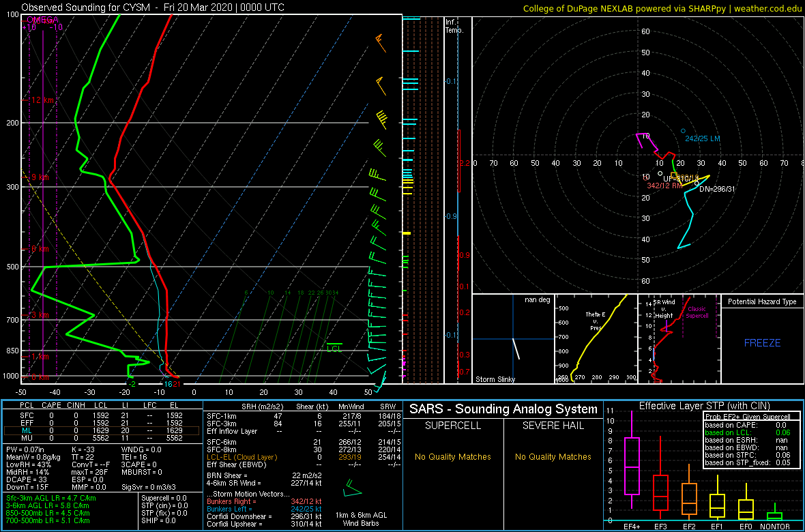Click the highlighted 'based on LCL:' line

[x=747, y=432]
